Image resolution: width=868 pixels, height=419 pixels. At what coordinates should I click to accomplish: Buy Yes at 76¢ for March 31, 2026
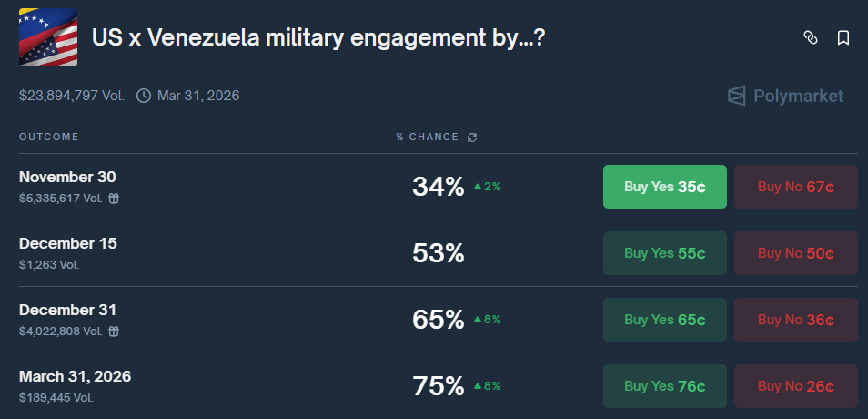pyautogui.click(x=664, y=386)
